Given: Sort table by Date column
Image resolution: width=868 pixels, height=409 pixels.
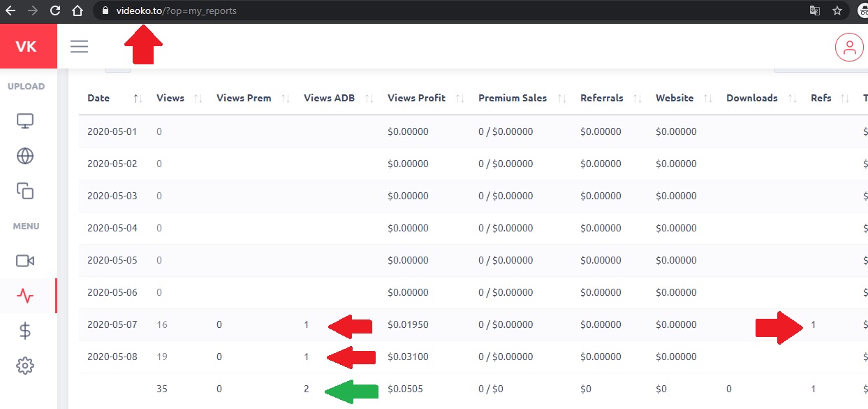Looking at the screenshot, I should (x=98, y=98).
